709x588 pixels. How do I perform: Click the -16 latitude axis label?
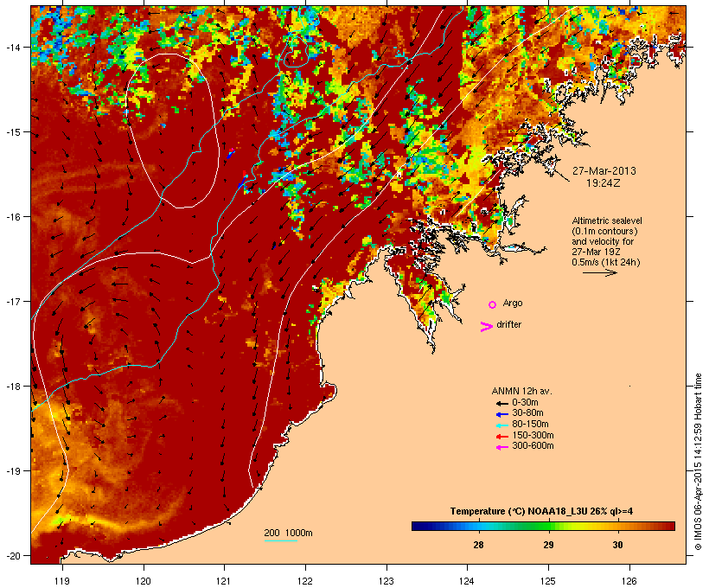[12, 217]
